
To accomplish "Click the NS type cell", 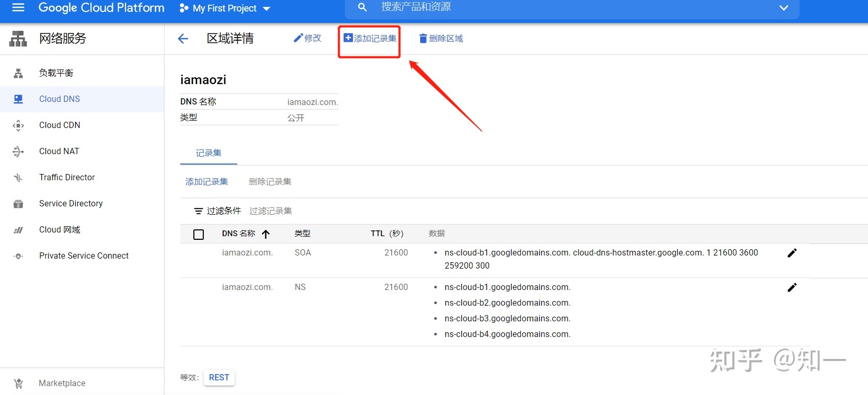I will point(300,287).
